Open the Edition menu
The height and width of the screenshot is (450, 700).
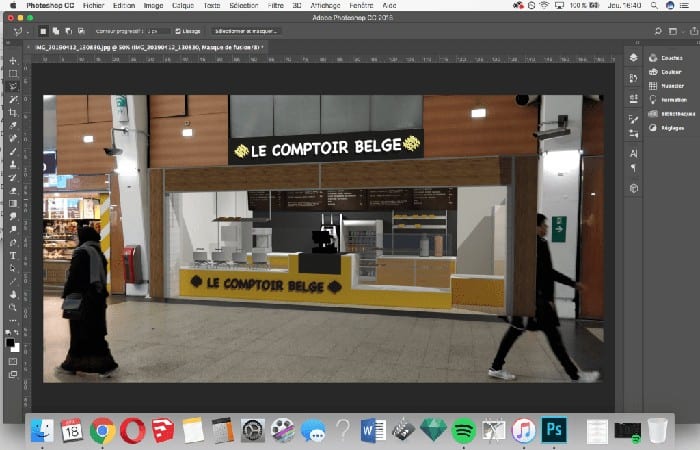(x=124, y=5)
